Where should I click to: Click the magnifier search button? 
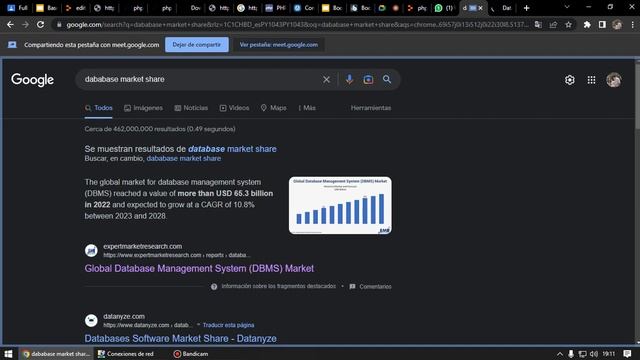(387, 80)
